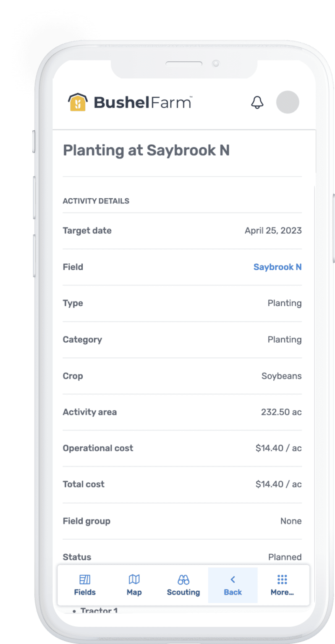Click the Bushel Farm wordmark text
Screen dimensions: 335x644
coord(143,102)
